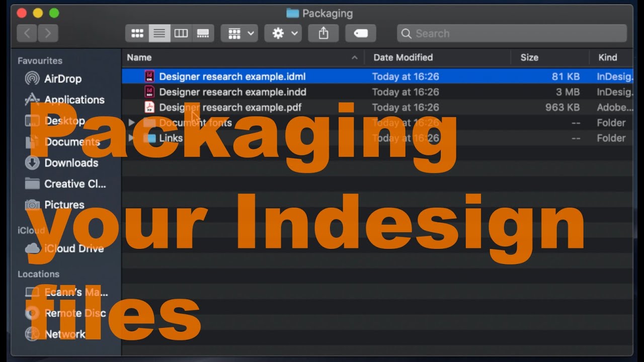Expand the Document fonts folder triangle
This screenshot has width=644, height=362.
pos(131,123)
